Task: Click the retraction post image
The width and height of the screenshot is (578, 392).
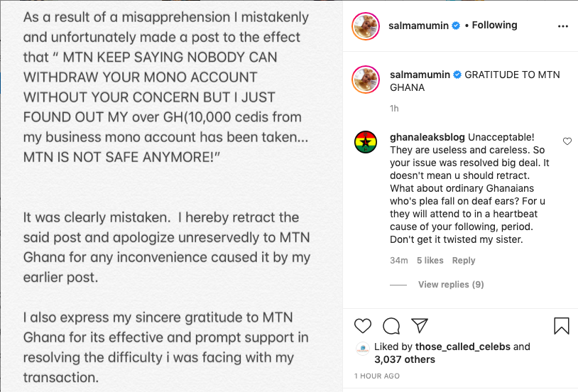Action: (x=171, y=196)
